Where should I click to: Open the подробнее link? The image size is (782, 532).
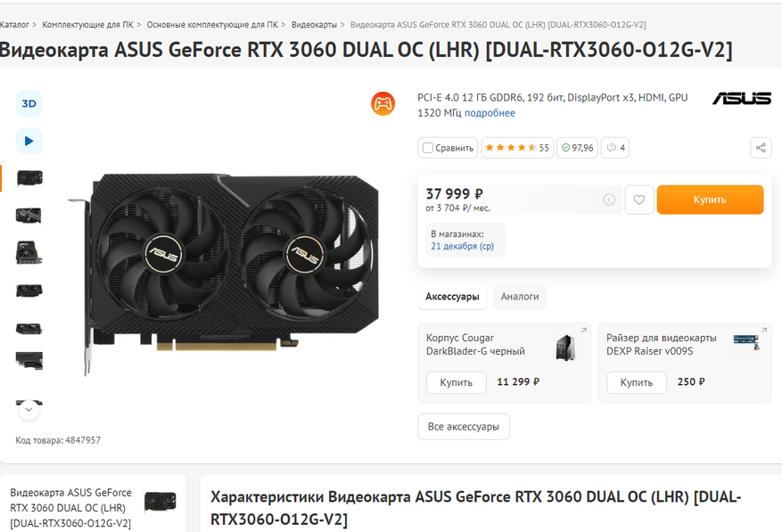click(x=490, y=113)
